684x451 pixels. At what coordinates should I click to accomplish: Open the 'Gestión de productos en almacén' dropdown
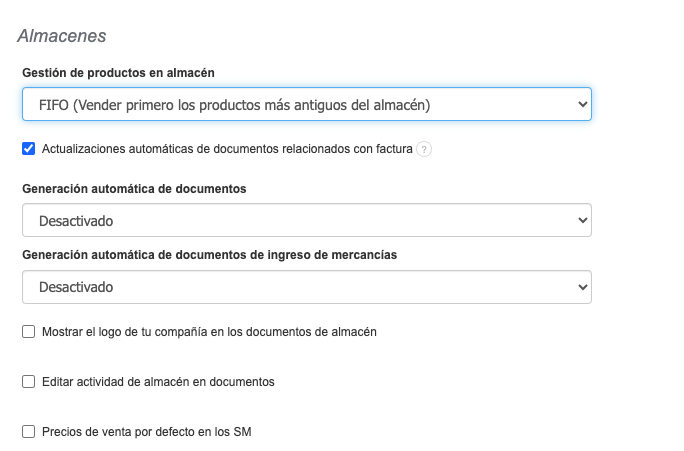(x=306, y=104)
